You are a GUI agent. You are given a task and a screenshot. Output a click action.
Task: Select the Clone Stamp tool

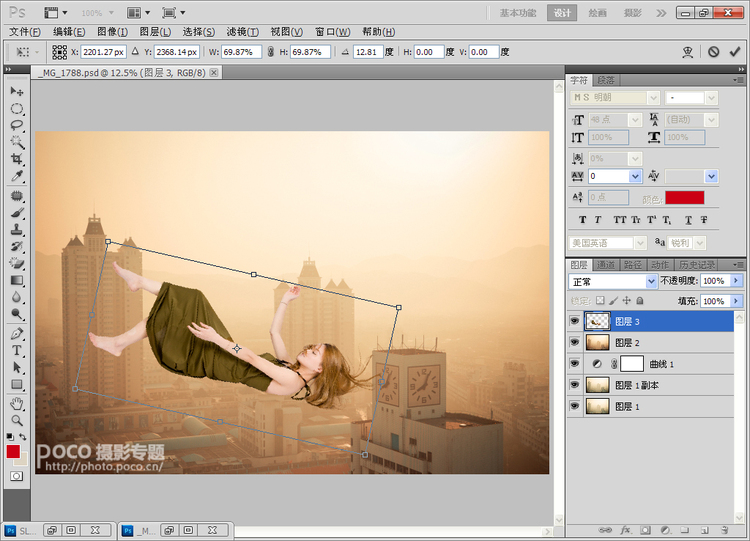click(x=17, y=230)
